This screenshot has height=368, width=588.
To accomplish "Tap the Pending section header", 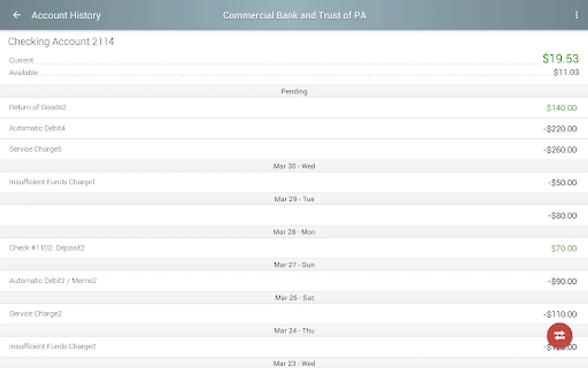I will pyautogui.click(x=294, y=91).
